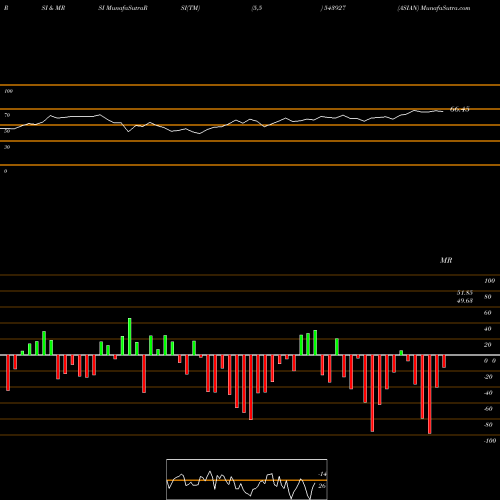
Task: Click the white RSI line at its right end
Action: coord(442,111)
